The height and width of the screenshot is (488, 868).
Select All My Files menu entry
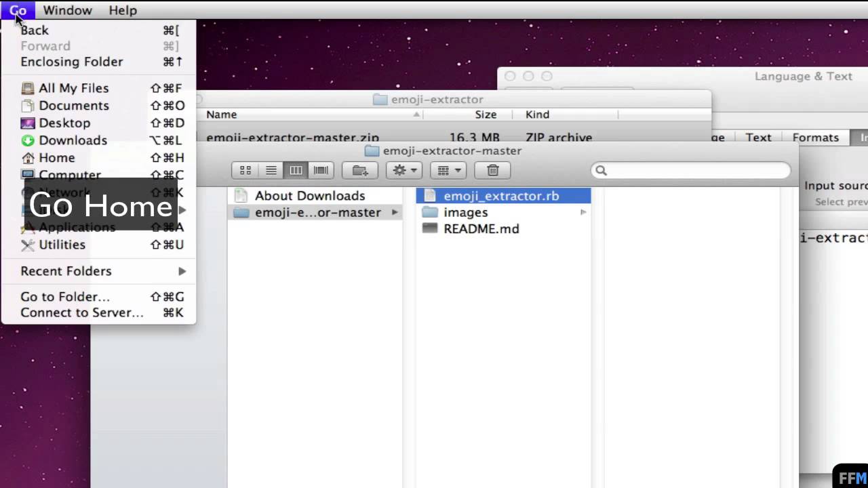[98, 88]
